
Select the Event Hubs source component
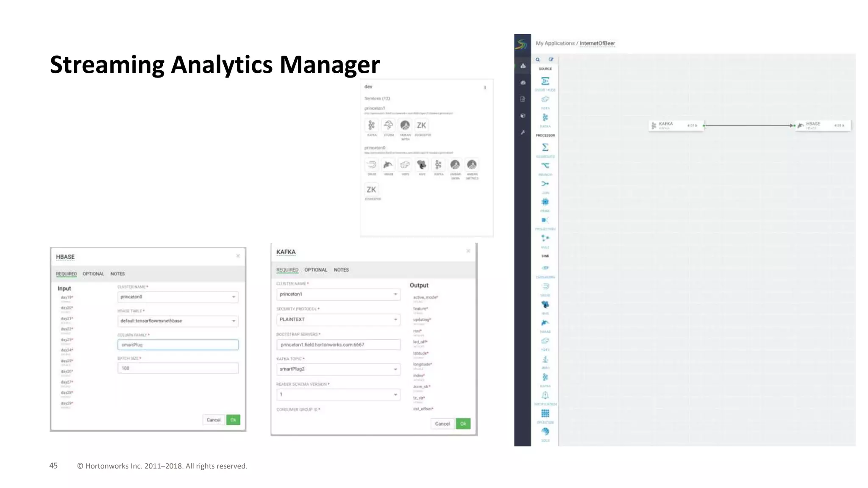[x=545, y=81]
